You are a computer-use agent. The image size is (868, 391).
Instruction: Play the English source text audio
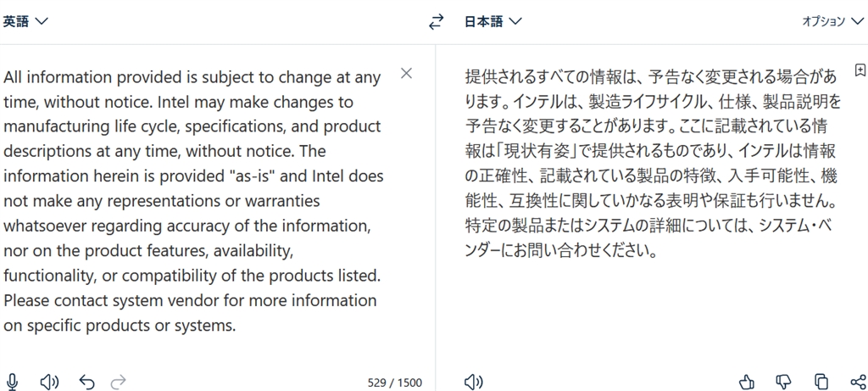(50, 382)
